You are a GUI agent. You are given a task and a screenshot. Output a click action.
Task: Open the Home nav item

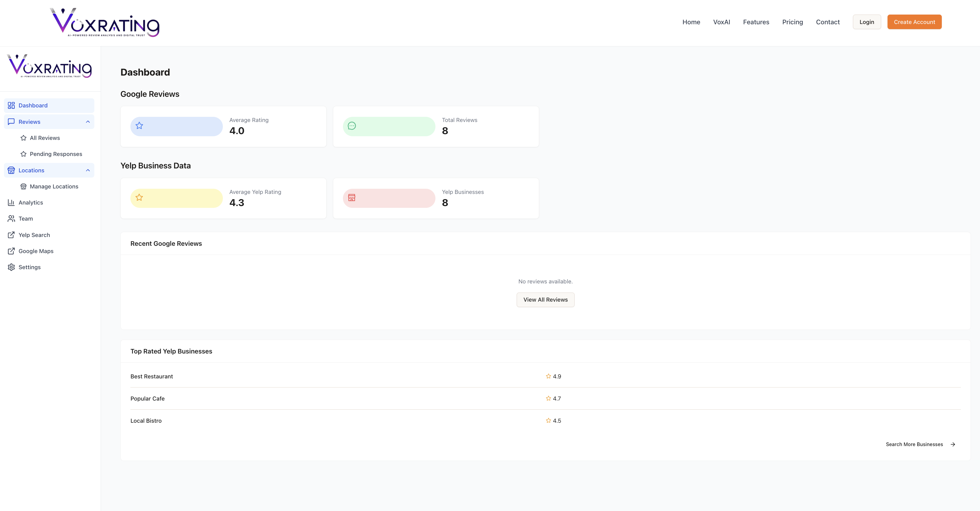691,22
